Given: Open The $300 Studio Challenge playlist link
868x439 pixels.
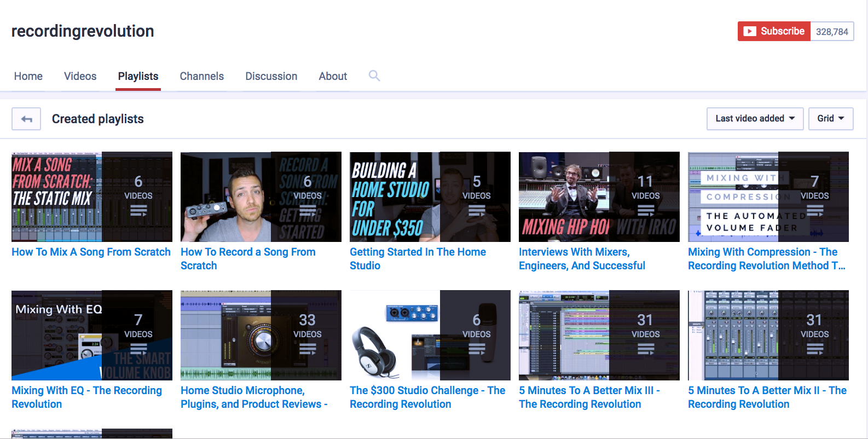Looking at the screenshot, I should [427, 397].
